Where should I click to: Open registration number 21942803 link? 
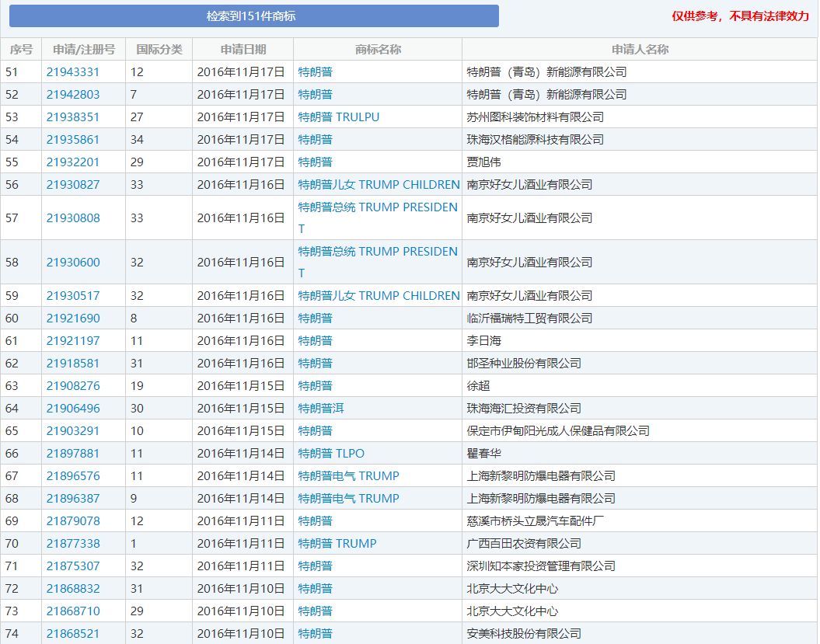73,94
